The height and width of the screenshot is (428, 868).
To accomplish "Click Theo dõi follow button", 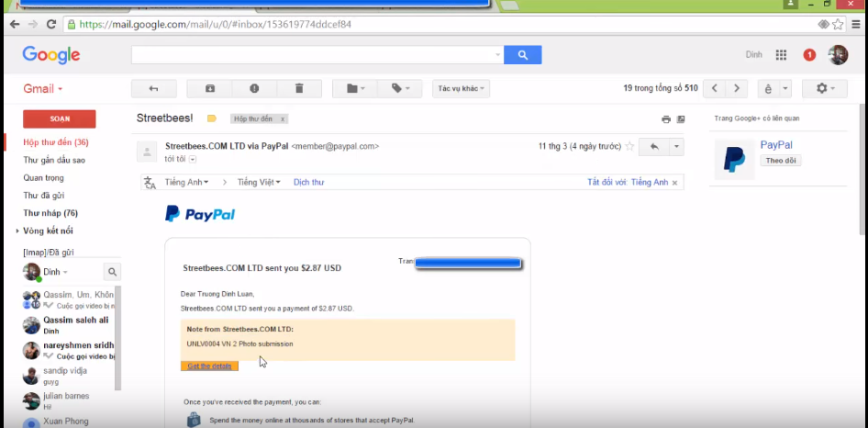I will (x=781, y=160).
